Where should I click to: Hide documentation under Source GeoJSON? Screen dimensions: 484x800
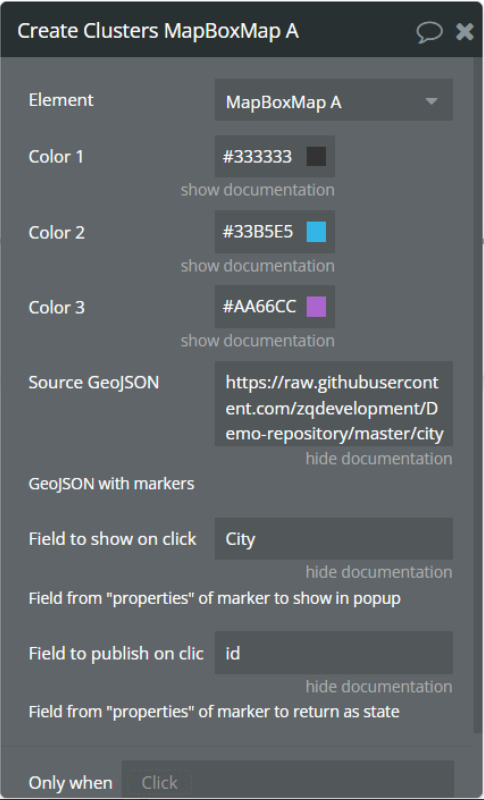pyautogui.click(x=379, y=459)
